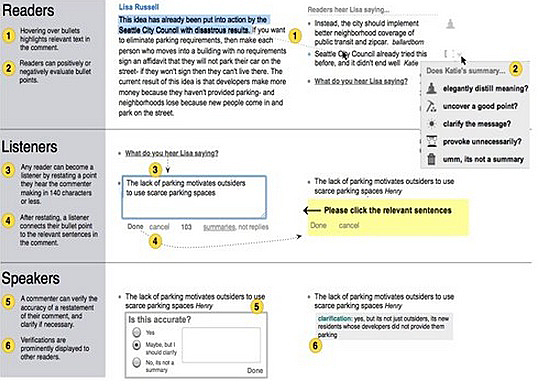
Task: Click 'Done' below the summary text box
Action: click(x=135, y=227)
